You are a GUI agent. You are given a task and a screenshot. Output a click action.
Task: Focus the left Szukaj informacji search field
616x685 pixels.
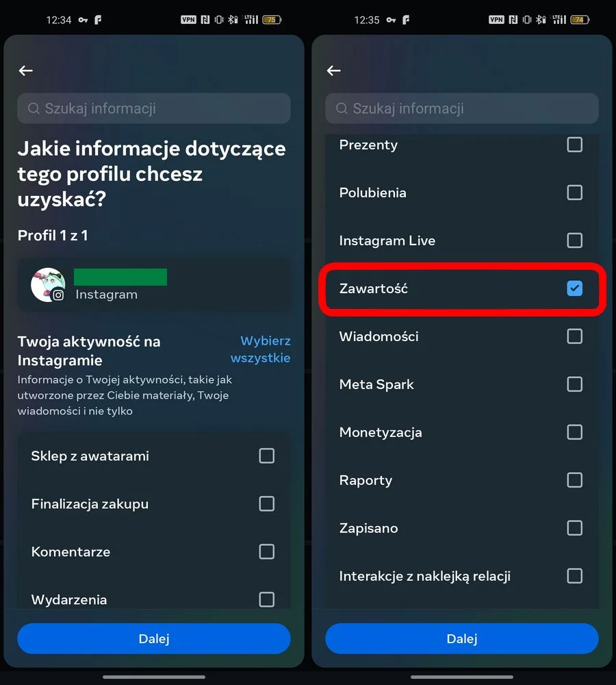coord(154,108)
